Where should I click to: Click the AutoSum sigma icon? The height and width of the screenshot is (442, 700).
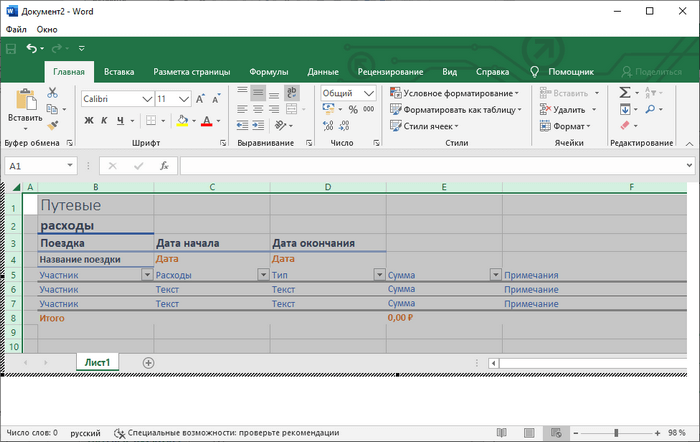tap(625, 92)
